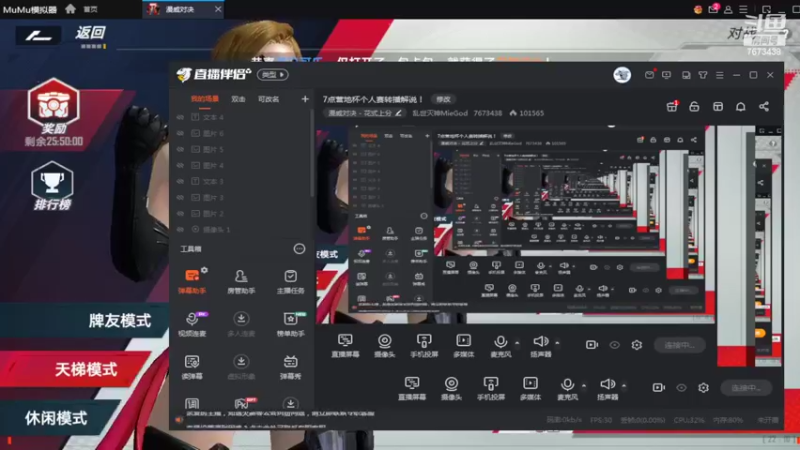Edit category 漫威对决 - 花式上分 pencil
The width and height of the screenshot is (800, 450).
point(398,113)
